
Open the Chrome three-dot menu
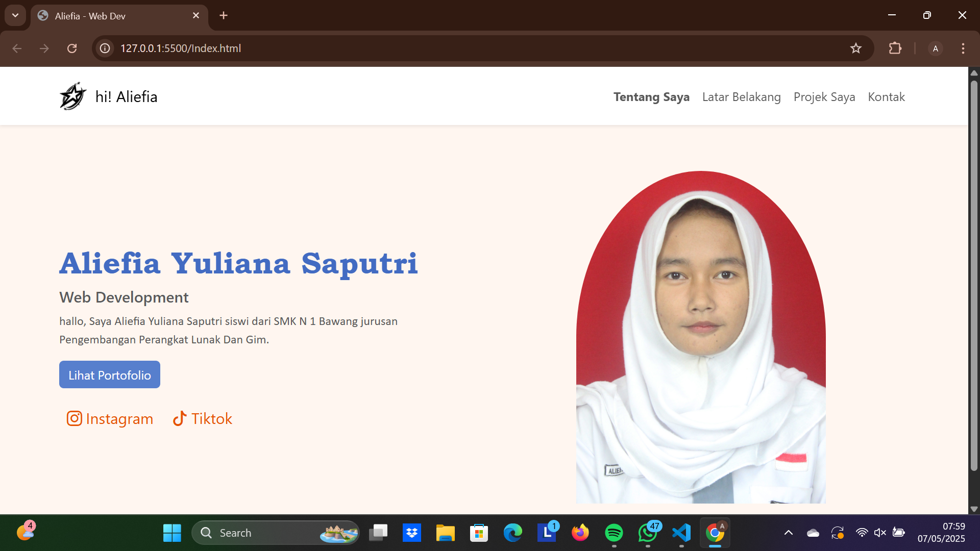tap(963, 48)
